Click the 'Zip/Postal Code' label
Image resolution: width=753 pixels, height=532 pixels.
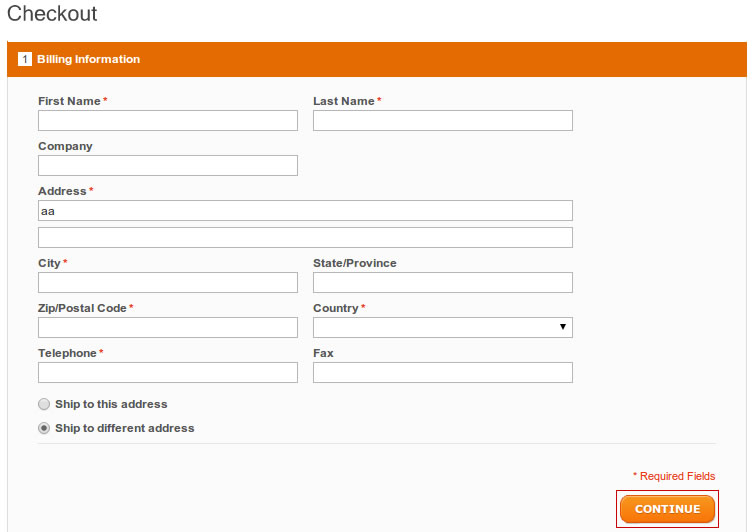pos(82,308)
